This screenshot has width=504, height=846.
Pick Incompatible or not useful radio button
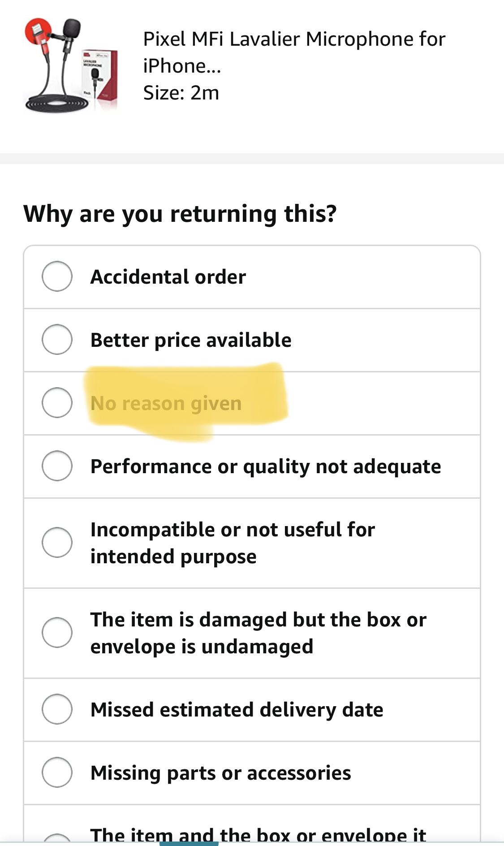pyautogui.click(x=57, y=543)
